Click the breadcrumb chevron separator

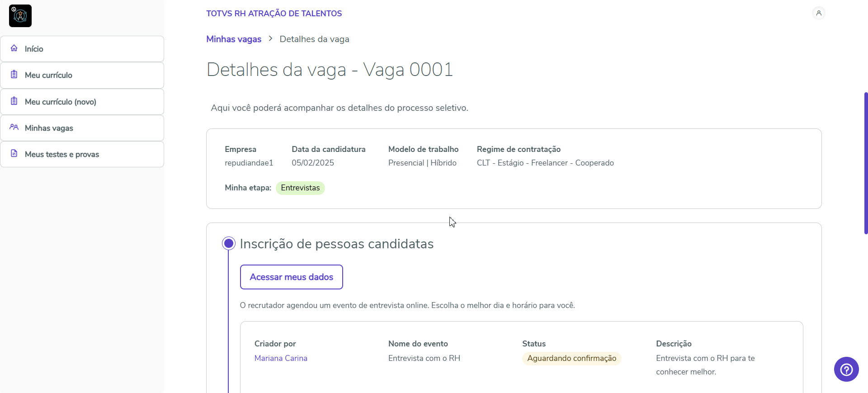(270, 39)
